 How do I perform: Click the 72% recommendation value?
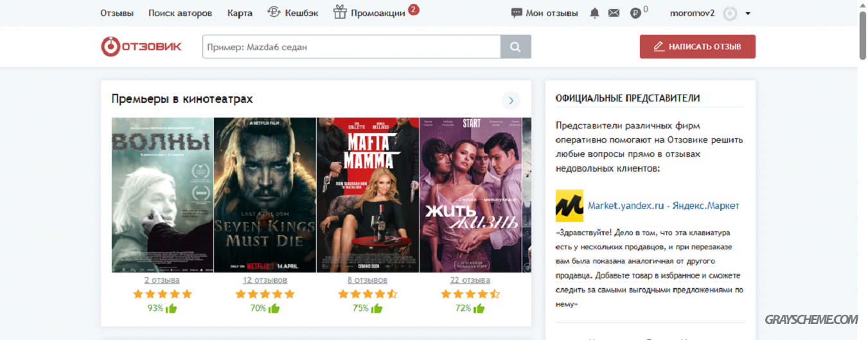[x=463, y=309]
